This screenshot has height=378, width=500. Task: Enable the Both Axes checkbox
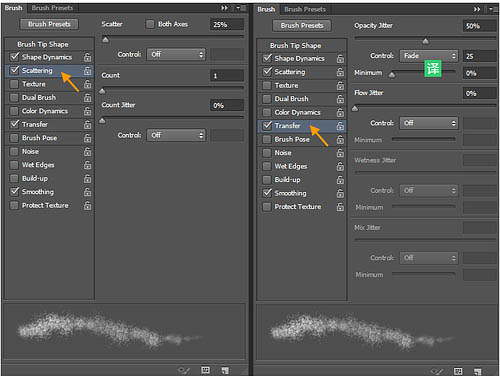tap(150, 24)
